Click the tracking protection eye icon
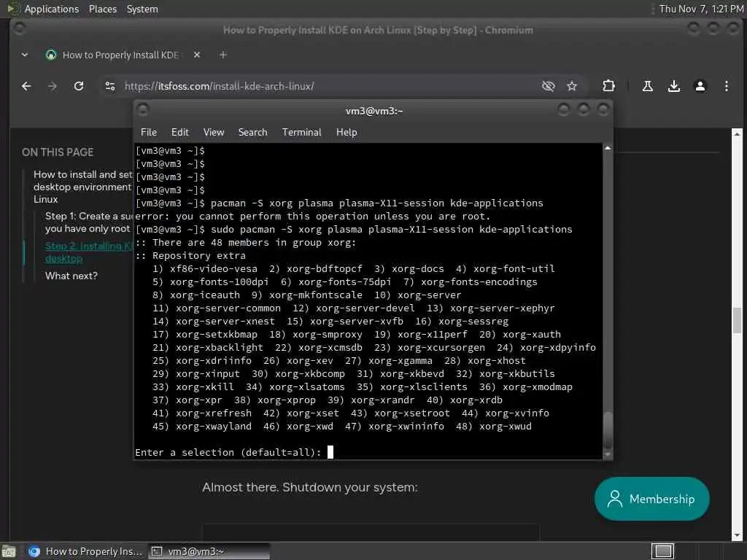This screenshot has height=560, width=747. click(x=549, y=86)
